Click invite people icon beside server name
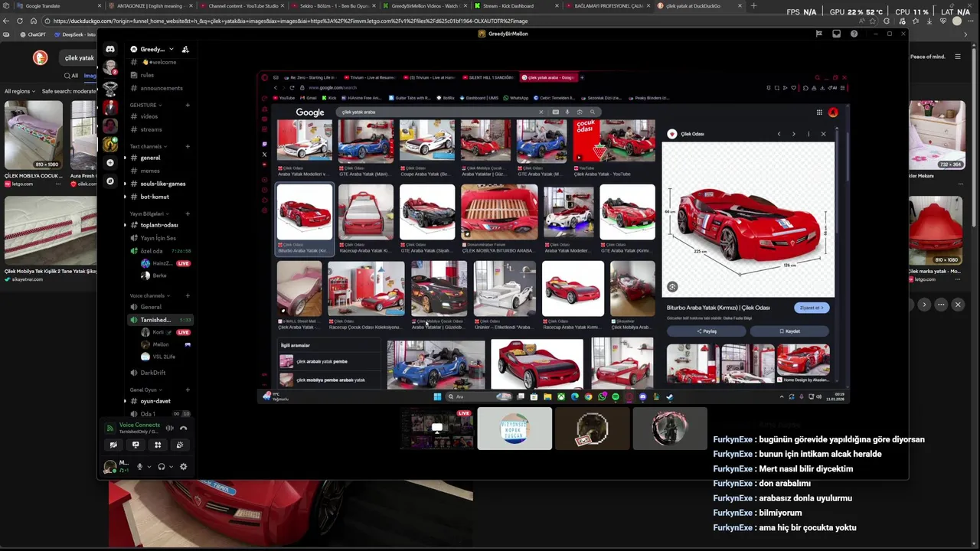Screen dimensions: 980x551 pyautogui.click(x=185, y=49)
